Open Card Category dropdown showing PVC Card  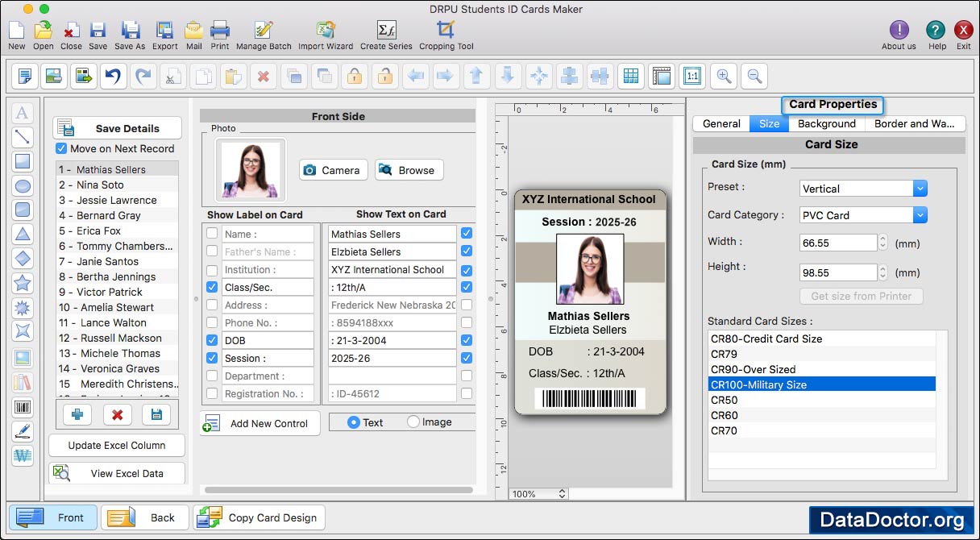point(863,215)
